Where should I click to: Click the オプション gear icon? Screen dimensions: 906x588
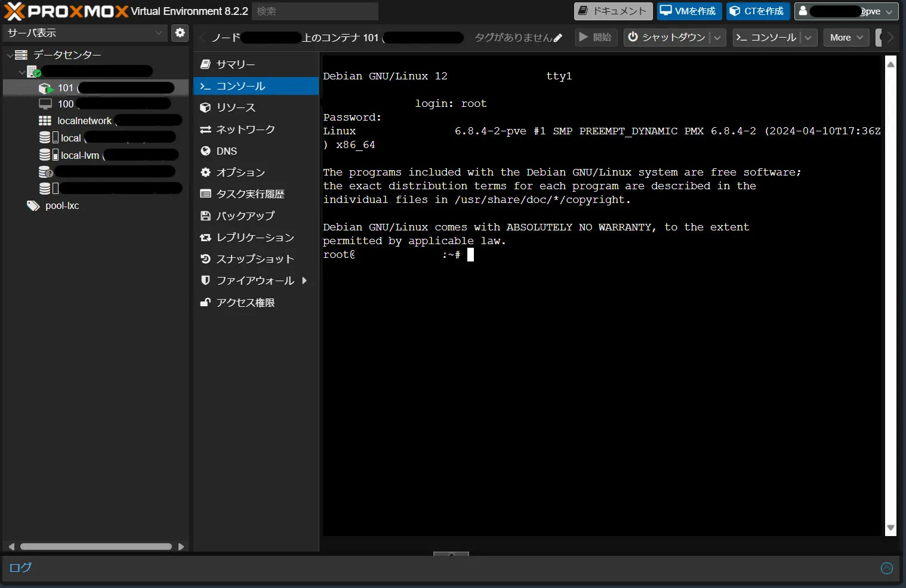point(205,173)
